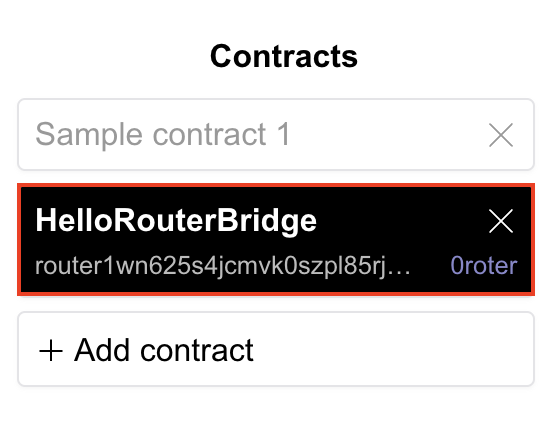556x443 pixels.
Task: Click empty area right of Add contract
Action: coord(390,350)
